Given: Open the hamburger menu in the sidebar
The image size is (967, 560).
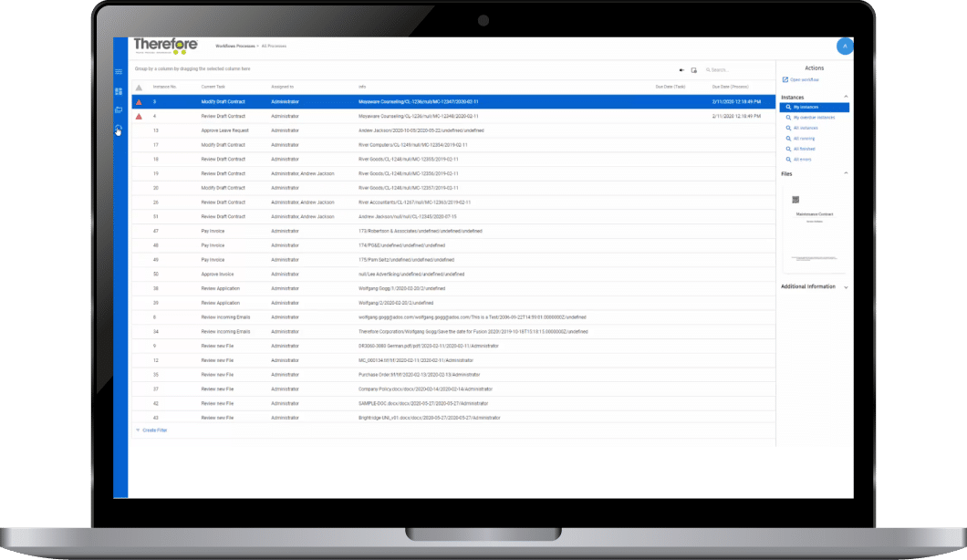Looking at the screenshot, I should 119,72.
